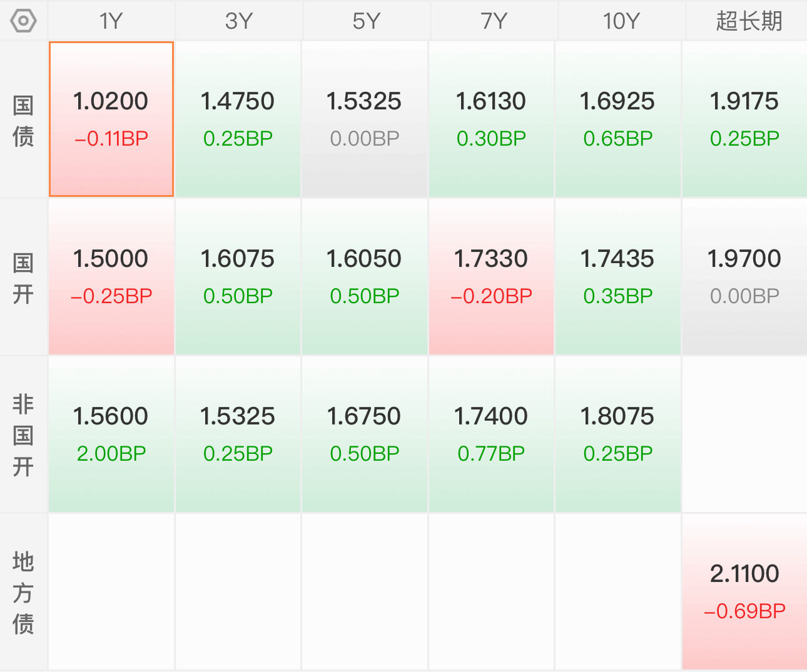Image resolution: width=807 pixels, height=672 pixels.
Task: Open 国债 10Y yield cell 1.6925
Action: pyautogui.click(x=617, y=119)
